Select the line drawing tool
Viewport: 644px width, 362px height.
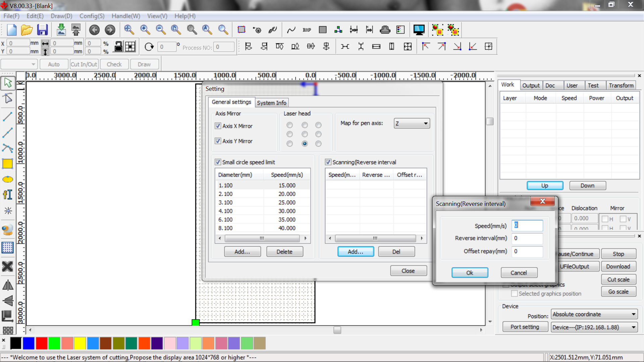(x=8, y=116)
